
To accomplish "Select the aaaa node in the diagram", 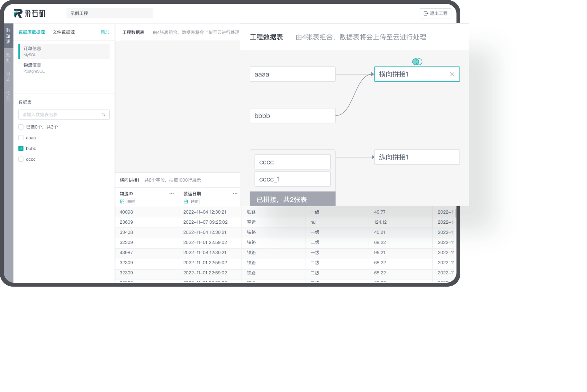I will 293,74.
